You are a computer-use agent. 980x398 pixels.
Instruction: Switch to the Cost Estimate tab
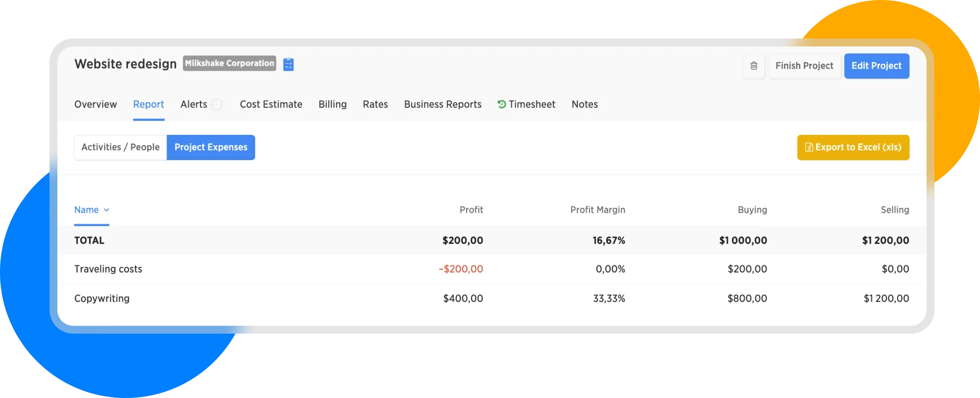[x=271, y=105]
